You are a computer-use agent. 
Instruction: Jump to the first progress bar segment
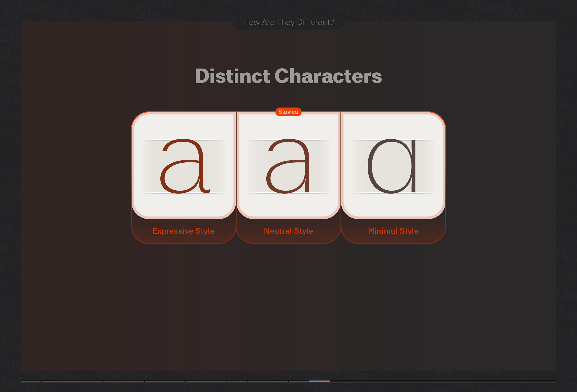(31, 381)
